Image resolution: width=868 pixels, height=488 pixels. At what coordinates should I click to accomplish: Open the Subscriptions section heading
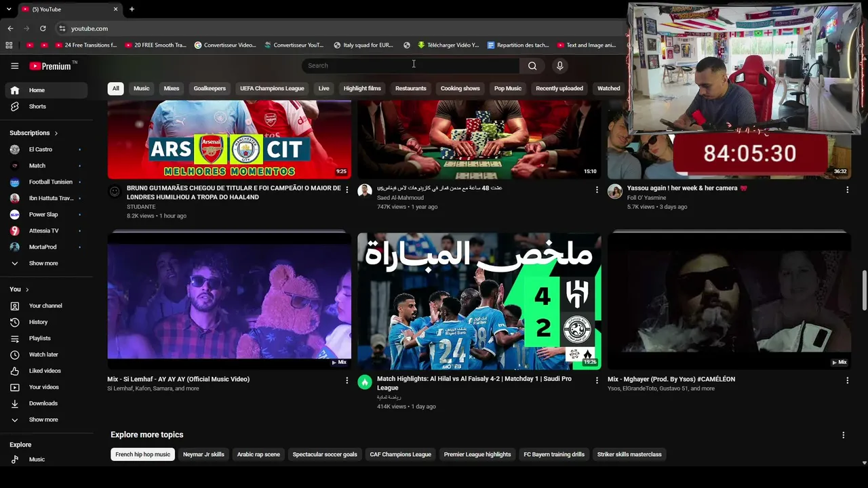click(34, 133)
